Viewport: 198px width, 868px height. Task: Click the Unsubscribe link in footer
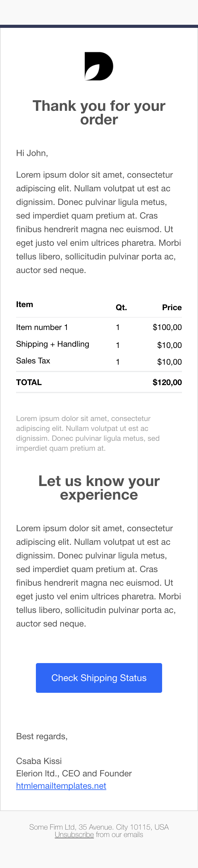[x=75, y=835]
